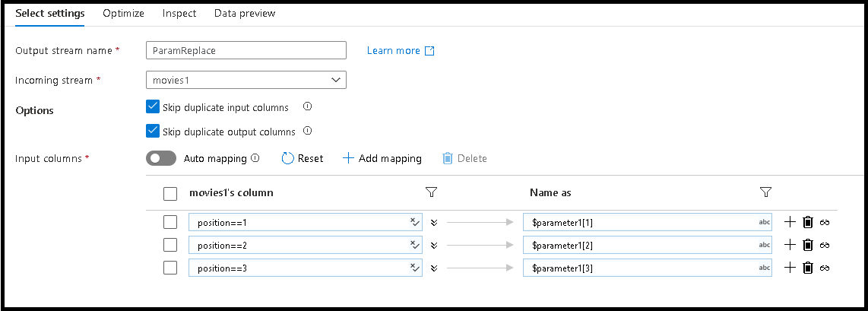Uncheck Skip duplicate input columns
The width and height of the screenshot is (868, 311).
(152, 106)
